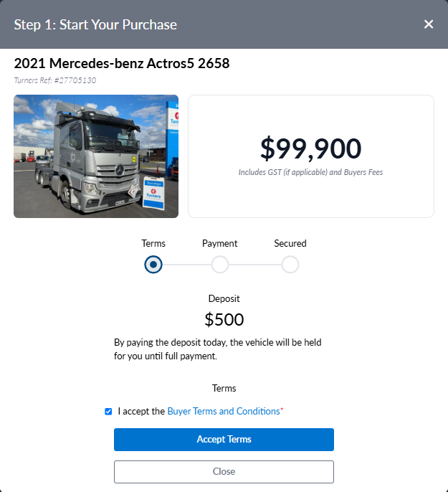Select the Payment step circle

click(x=220, y=265)
